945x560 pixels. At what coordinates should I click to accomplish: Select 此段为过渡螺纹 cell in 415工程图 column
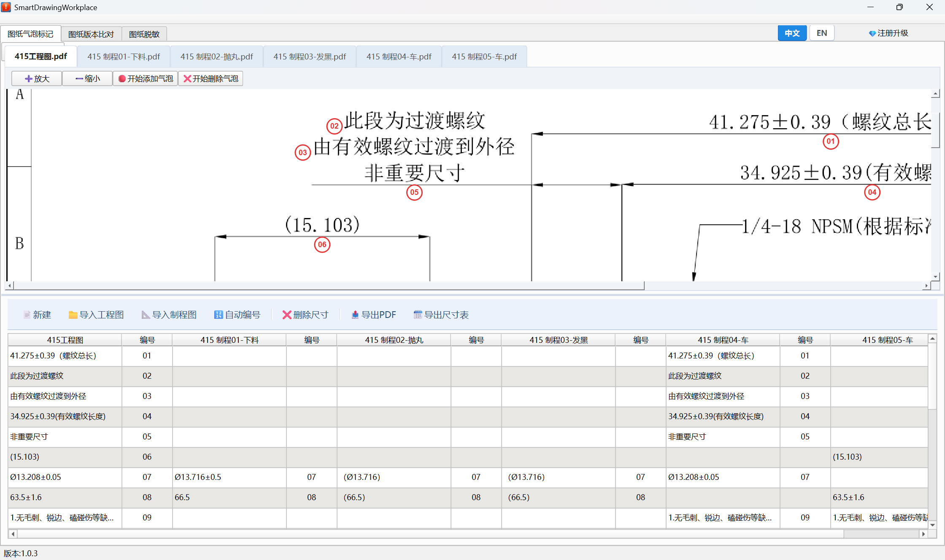(65, 376)
